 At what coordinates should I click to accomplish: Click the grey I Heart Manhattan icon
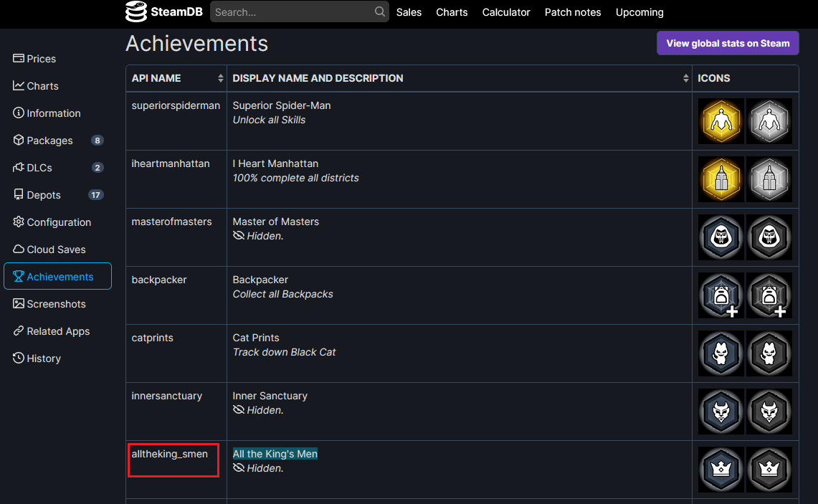point(769,179)
